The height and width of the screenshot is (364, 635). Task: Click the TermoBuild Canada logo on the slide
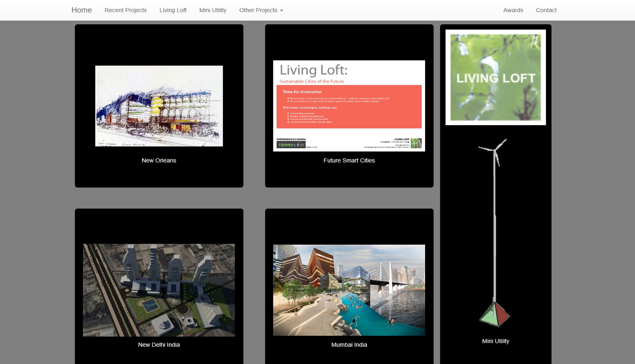pyautogui.click(x=292, y=144)
